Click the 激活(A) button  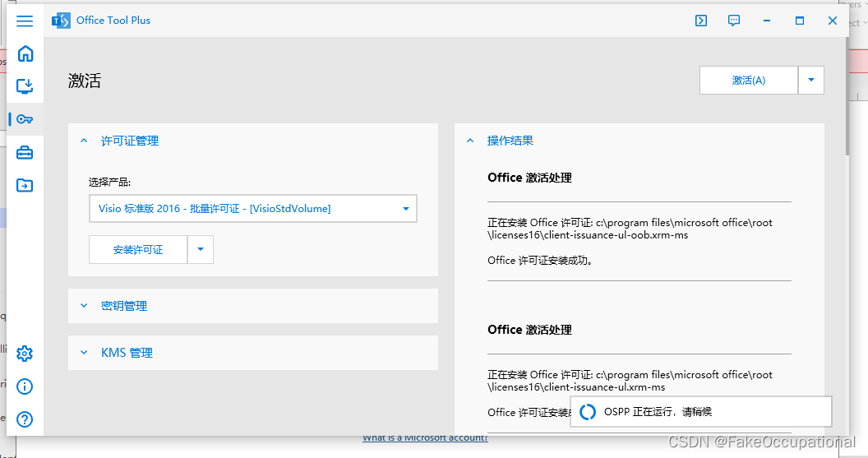coord(749,81)
